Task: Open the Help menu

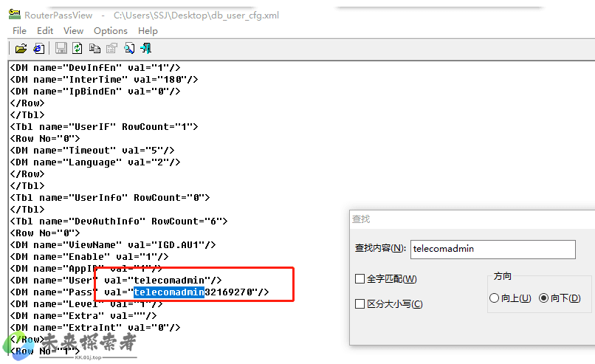Action: point(148,31)
